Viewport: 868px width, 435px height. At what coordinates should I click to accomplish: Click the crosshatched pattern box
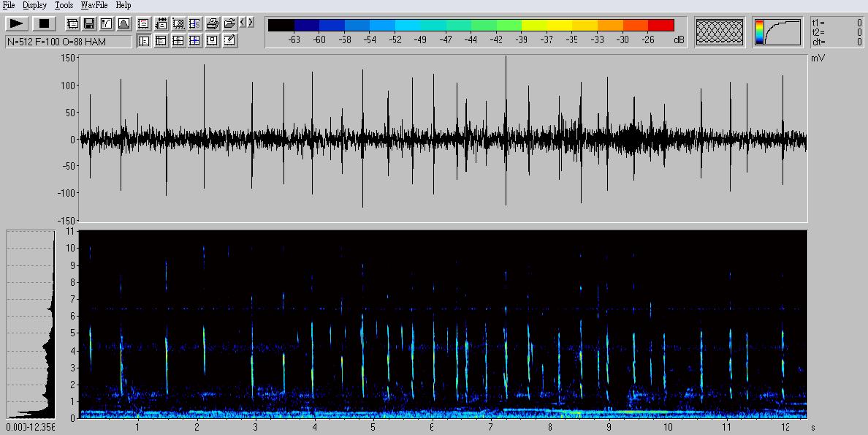(x=720, y=32)
